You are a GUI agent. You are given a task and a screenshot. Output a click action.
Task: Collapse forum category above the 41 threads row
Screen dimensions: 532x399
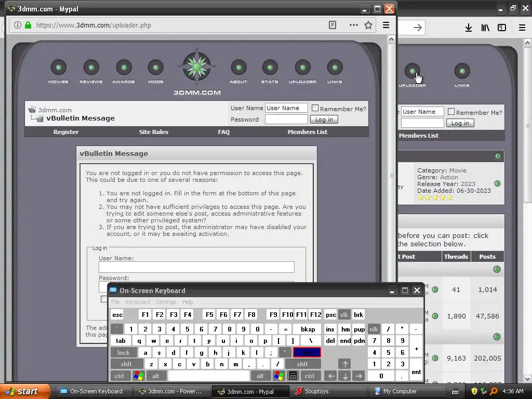[497, 270]
